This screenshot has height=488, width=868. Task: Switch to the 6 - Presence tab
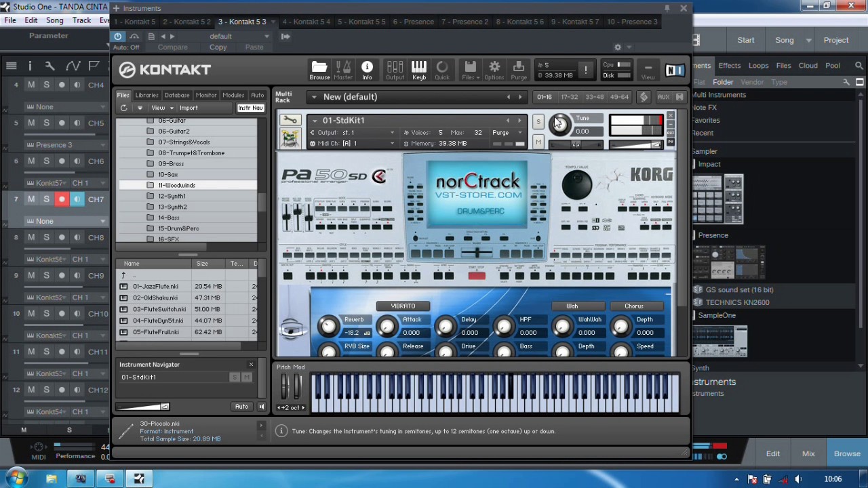click(x=413, y=22)
